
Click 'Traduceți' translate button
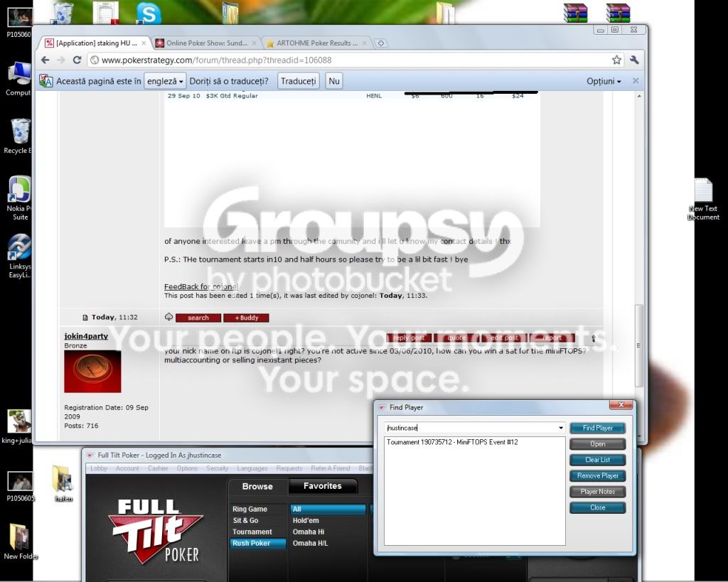click(x=298, y=81)
